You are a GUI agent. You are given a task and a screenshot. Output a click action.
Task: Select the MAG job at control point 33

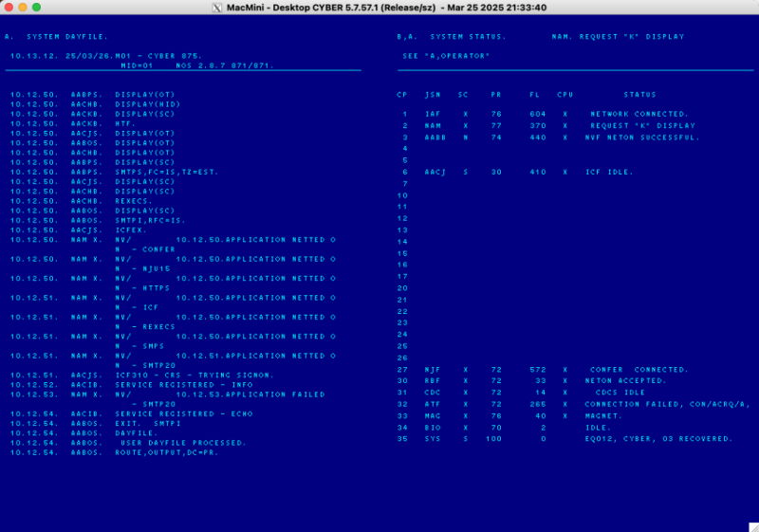tap(509, 416)
